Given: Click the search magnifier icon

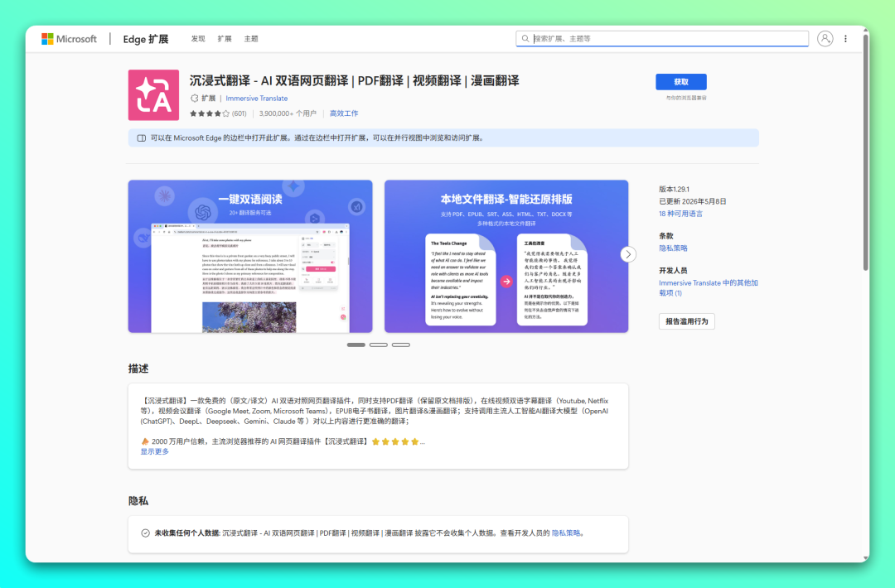Looking at the screenshot, I should (525, 39).
